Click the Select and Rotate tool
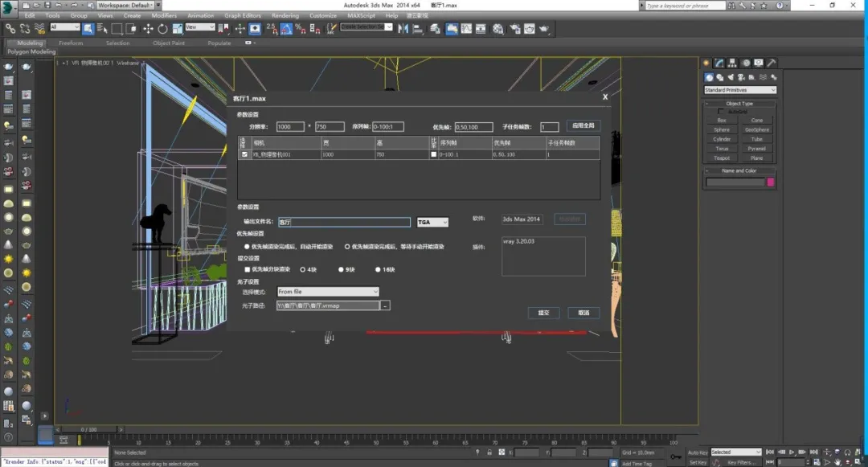This screenshot has height=467, width=868. pyautogui.click(x=162, y=28)
